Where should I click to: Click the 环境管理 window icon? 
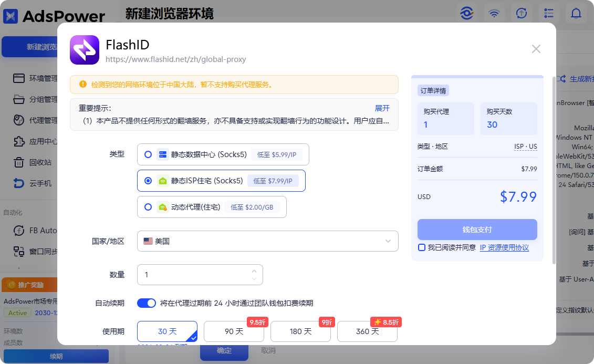pos(18,78)
